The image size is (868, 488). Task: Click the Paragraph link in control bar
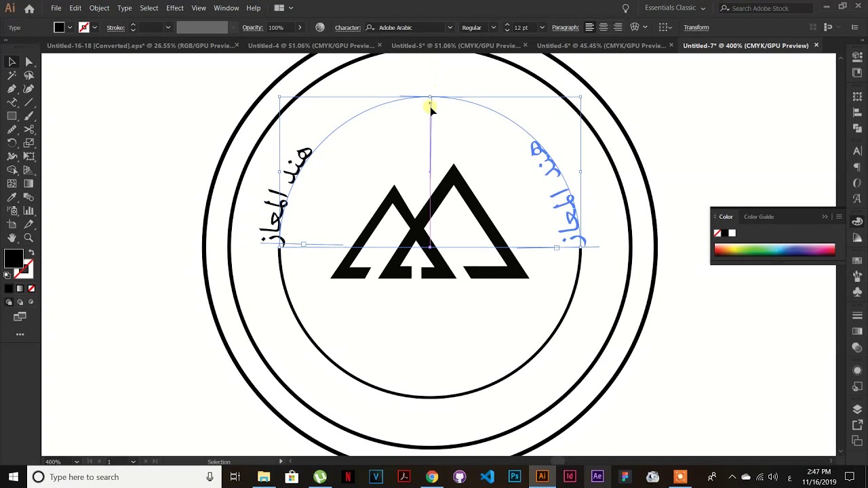point(566,27)
